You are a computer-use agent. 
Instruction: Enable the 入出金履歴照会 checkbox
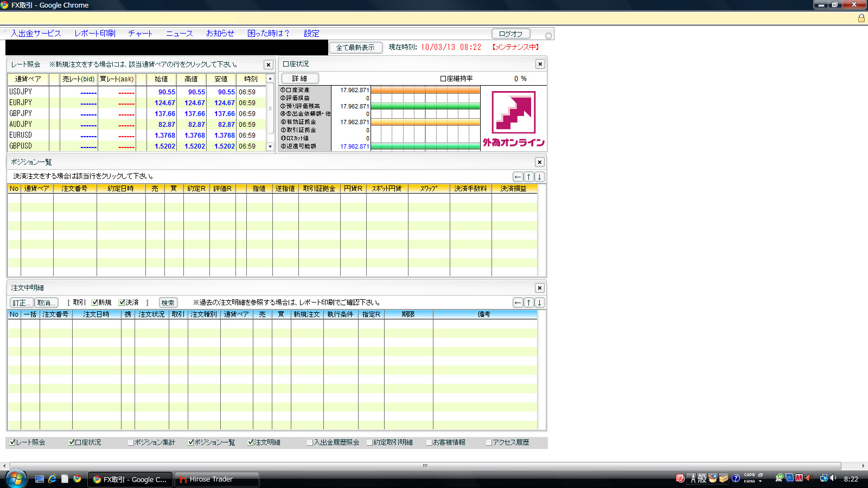point(310,442)
